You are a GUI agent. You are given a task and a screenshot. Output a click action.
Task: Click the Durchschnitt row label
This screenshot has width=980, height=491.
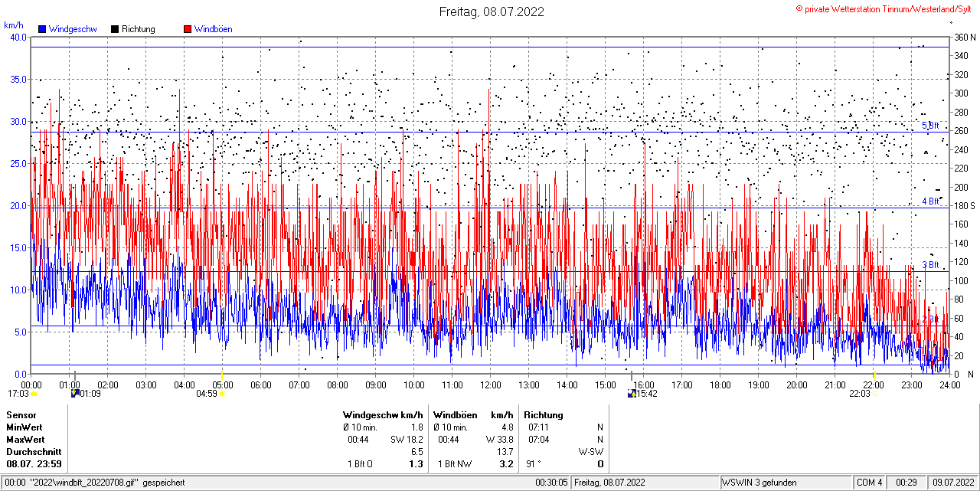[33, 452]
